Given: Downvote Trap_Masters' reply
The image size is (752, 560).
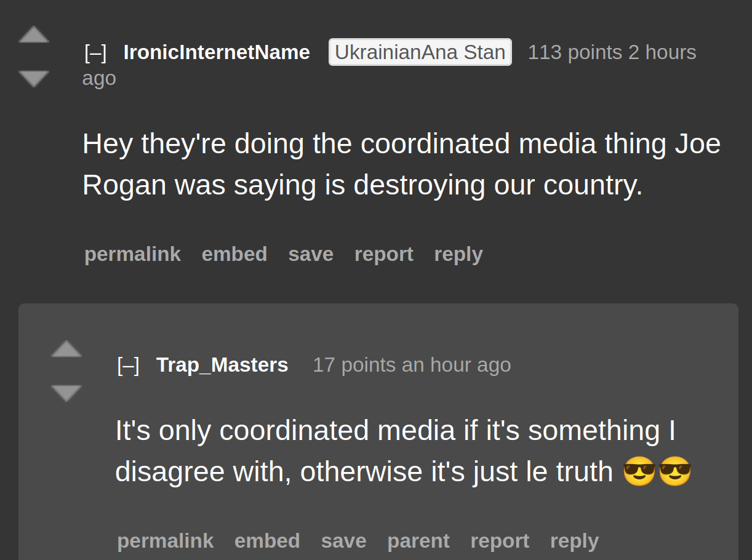Looking at the screenshot, I should click(66, 393).
